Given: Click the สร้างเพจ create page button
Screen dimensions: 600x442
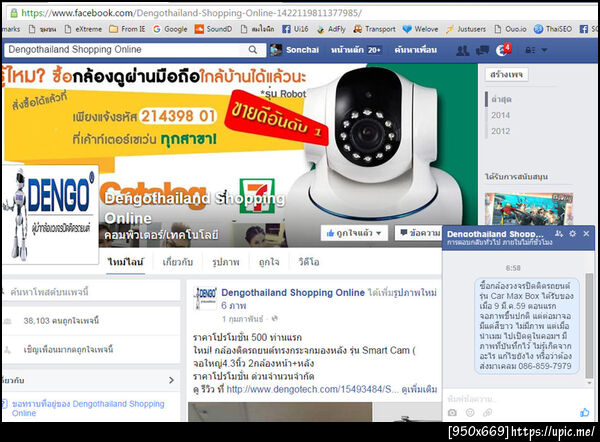Looking at the screenshot, I should [506, 74].
